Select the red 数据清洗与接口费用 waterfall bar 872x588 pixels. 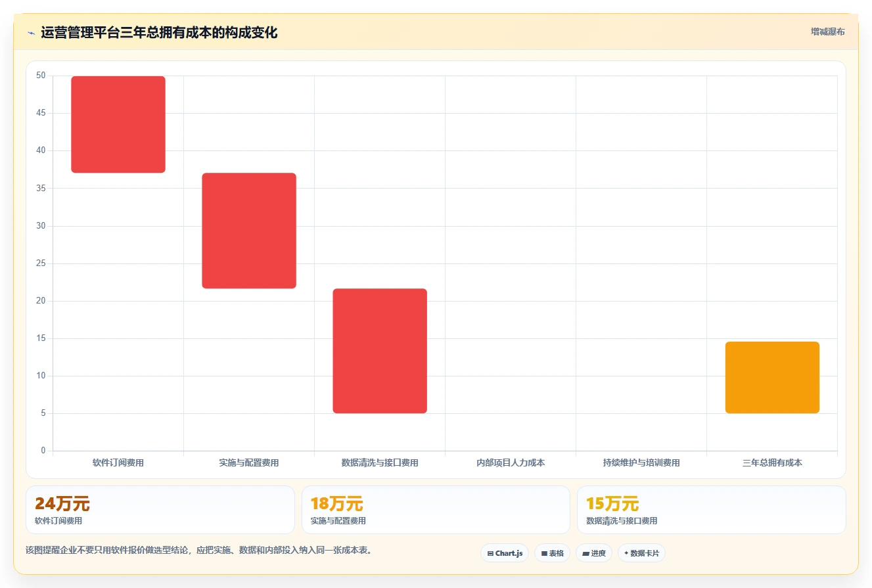pos(380,351)
